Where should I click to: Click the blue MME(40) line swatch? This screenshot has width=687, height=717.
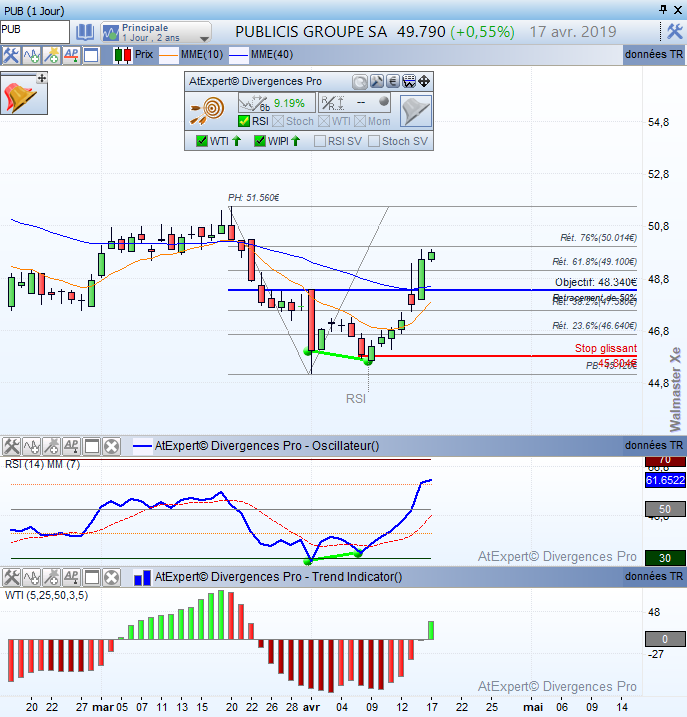[x=238, y=55]
